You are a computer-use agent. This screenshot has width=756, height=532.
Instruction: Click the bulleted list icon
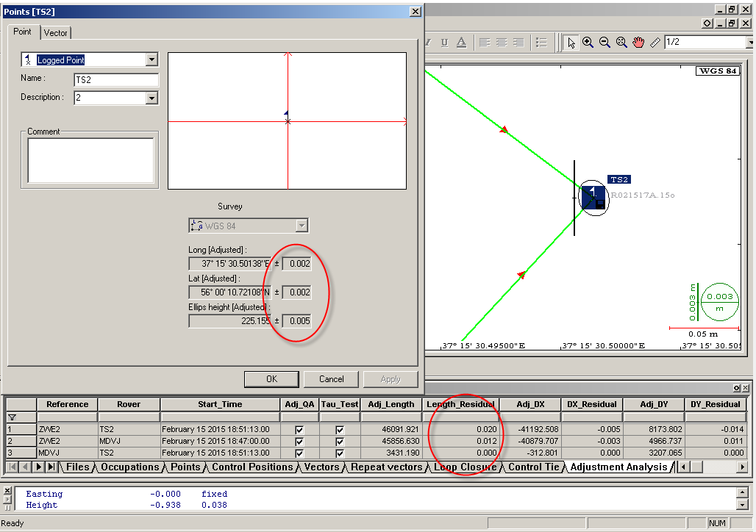click(x=543, y=43)
